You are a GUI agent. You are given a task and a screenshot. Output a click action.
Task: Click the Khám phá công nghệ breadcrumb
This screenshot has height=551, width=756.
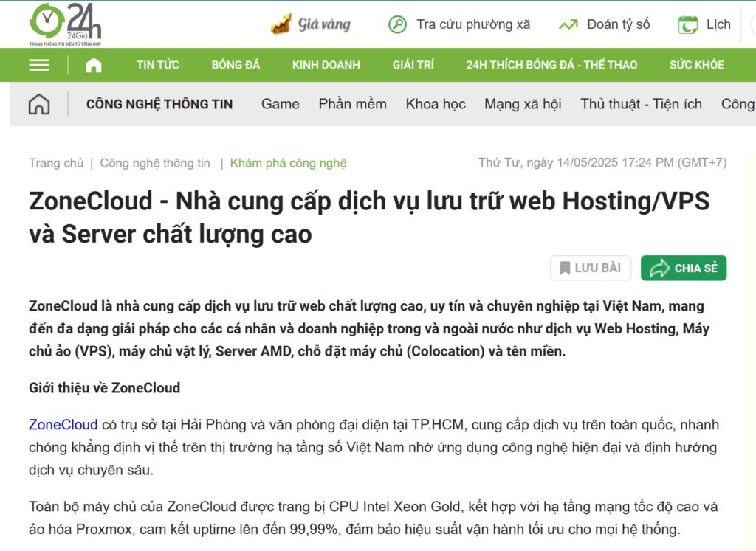click(289, 163)
